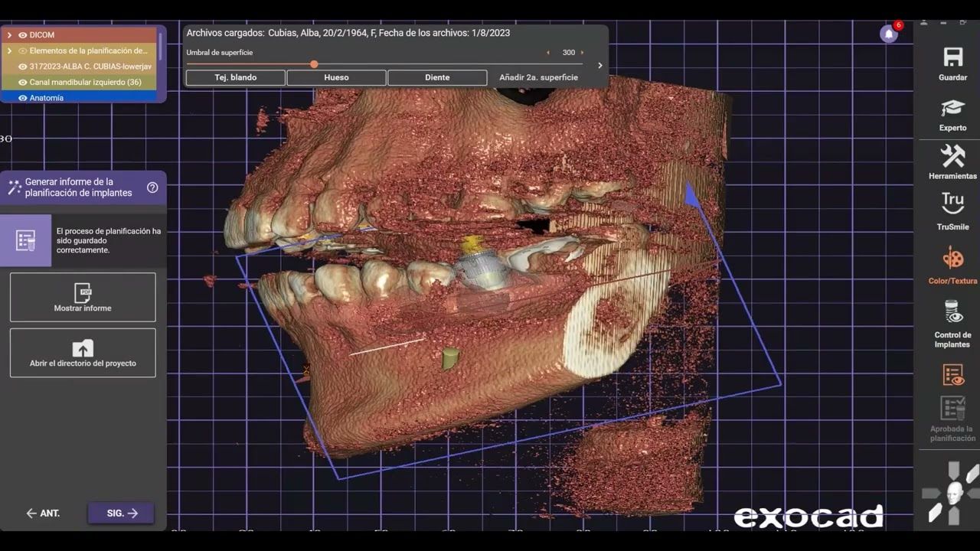
Task: Toggle visibility of Anatomía layer
Action: [22, 98]
